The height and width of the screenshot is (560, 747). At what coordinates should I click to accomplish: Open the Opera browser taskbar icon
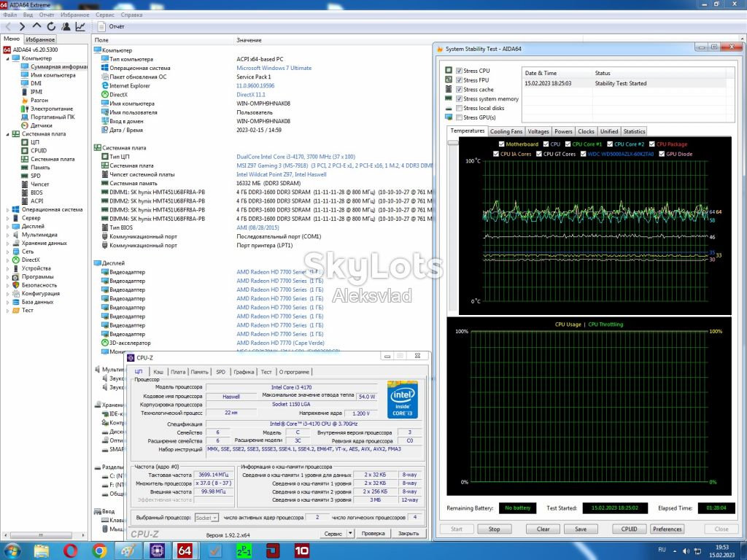70,551
